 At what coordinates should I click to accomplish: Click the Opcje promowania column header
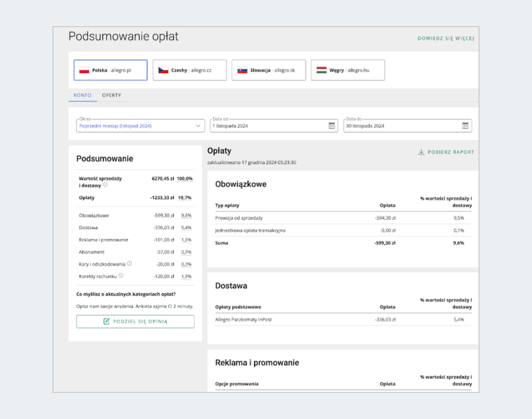click(x=237, y=384)
